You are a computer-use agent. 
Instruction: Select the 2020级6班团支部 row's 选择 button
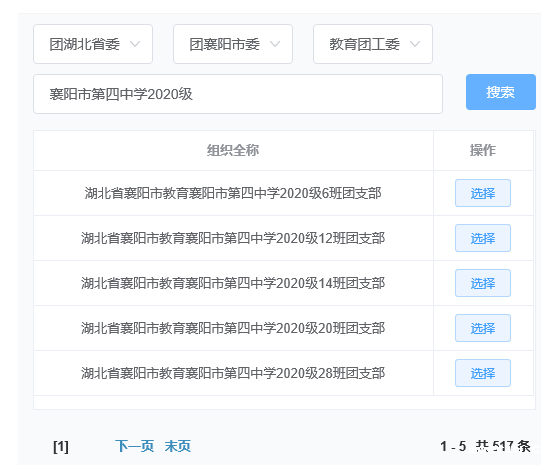(x=483, y=193)
